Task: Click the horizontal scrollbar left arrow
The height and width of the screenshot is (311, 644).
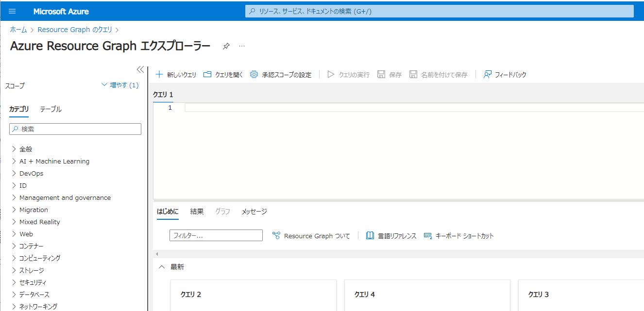Action: pyautogui.click(x=156, y=254)
